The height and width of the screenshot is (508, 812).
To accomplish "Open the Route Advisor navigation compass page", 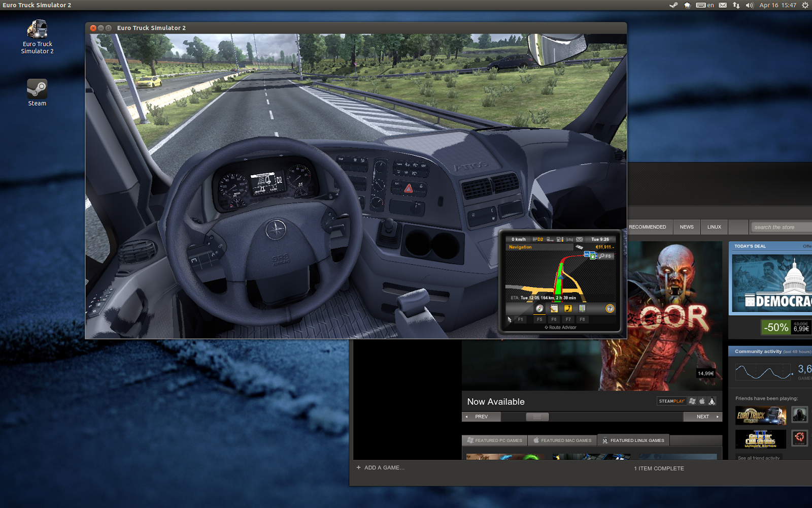I will (539, 308).
